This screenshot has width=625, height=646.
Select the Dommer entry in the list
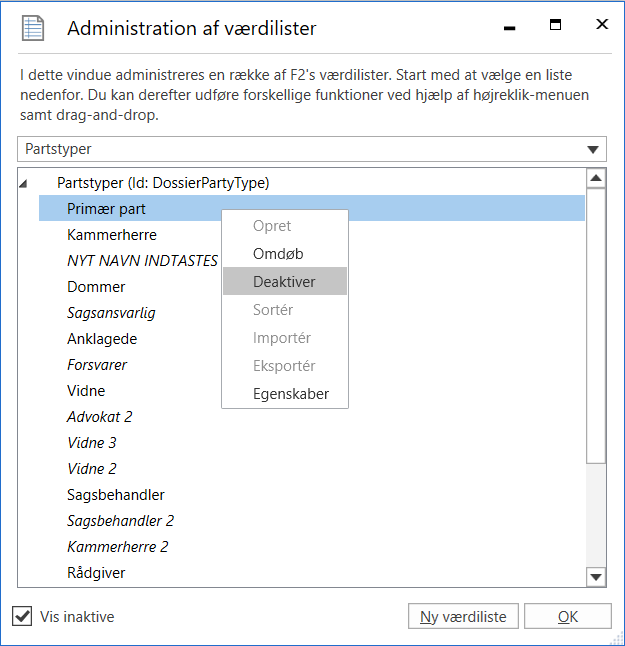(x=96, y=287)
